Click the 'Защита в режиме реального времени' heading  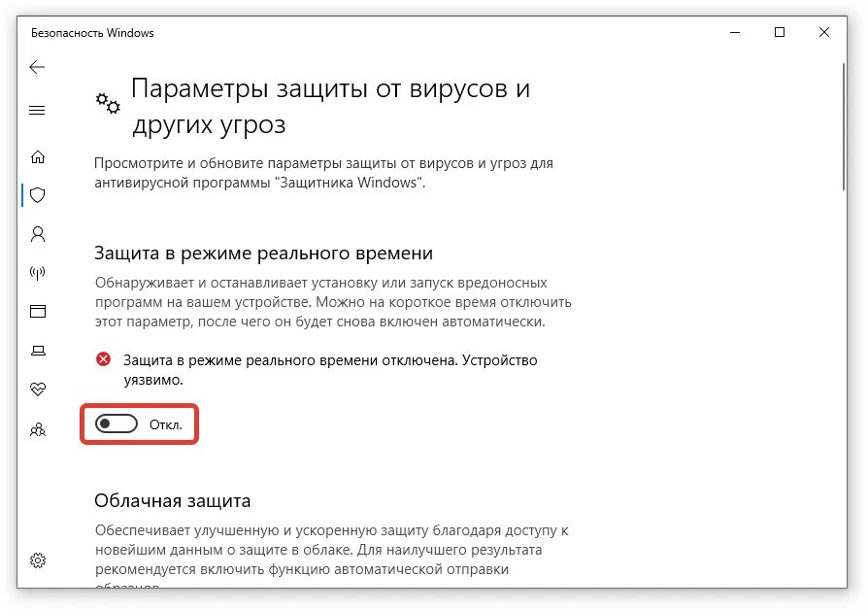tap(263, 254)
